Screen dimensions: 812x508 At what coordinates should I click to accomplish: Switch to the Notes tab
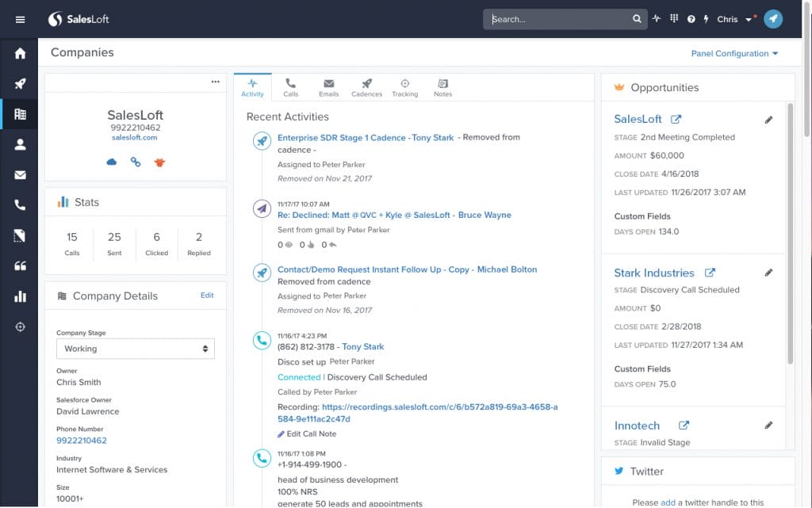(442, 87)
